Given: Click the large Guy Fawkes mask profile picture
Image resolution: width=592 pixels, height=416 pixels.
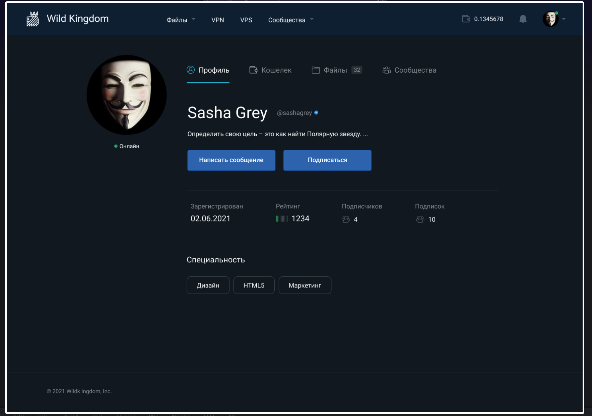Looking at the screenshot, I should pyautogui.click(x=127, y=95).
